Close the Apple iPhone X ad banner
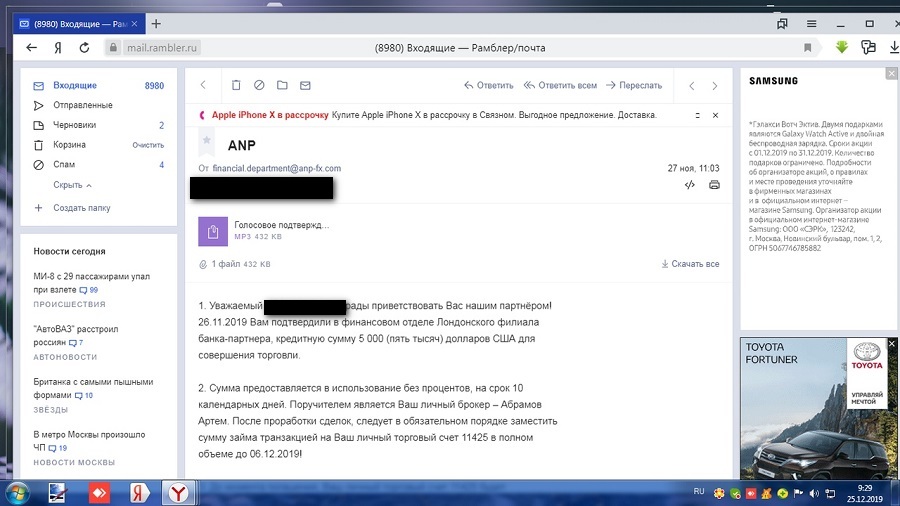Viewport: 900px width, 506px height. click(x=715, y=115)
